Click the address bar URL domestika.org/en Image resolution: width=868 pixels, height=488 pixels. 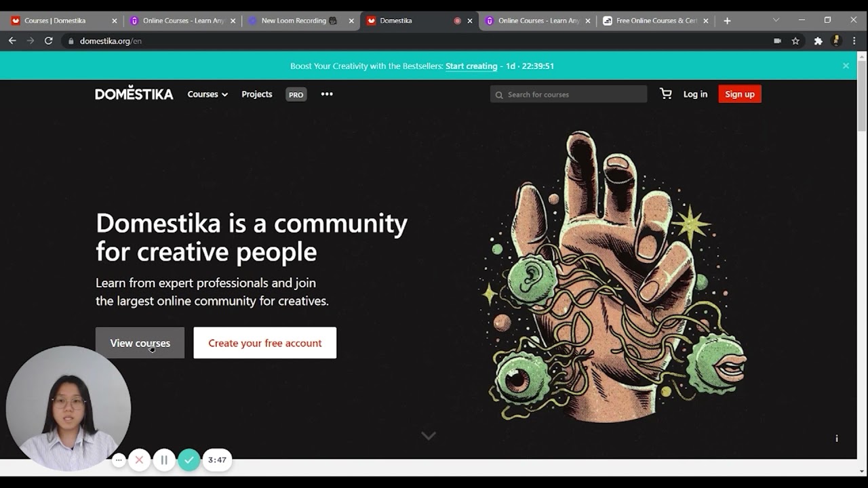pos(111,41)
